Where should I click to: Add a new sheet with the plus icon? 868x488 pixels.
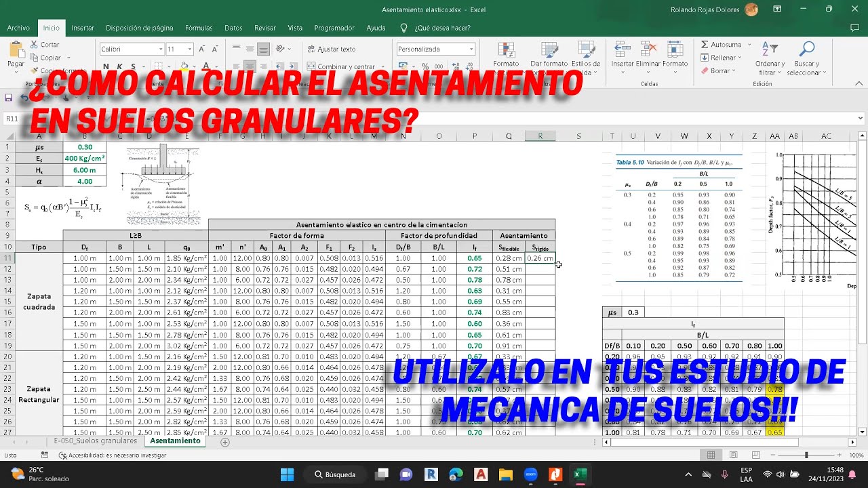pos(225,442)
